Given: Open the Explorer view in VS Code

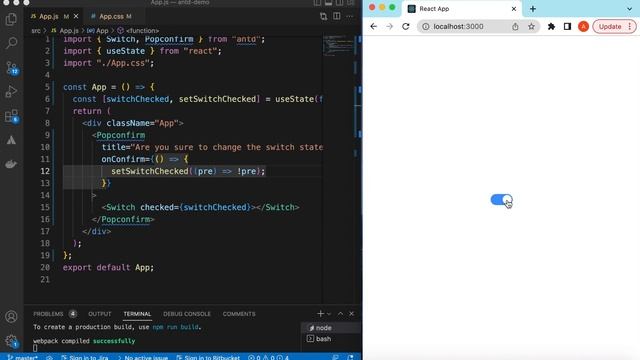Looking at the screenshot, I should [x=11, y=19].
